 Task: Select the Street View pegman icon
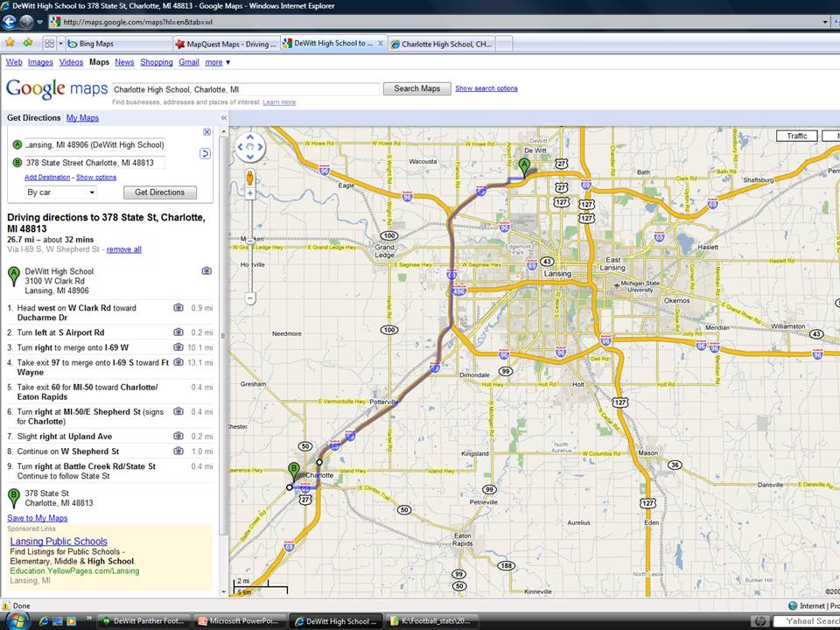[x=249, y=178]
